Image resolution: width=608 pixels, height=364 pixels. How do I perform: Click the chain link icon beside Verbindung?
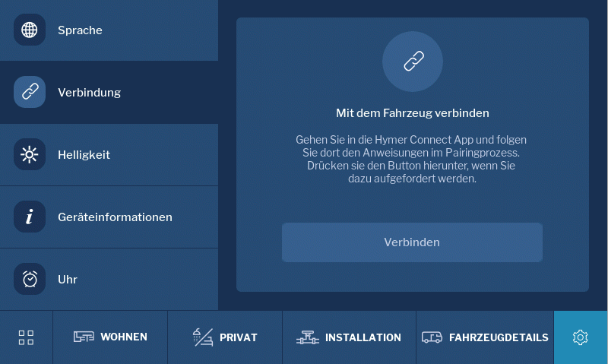point(30,93)
